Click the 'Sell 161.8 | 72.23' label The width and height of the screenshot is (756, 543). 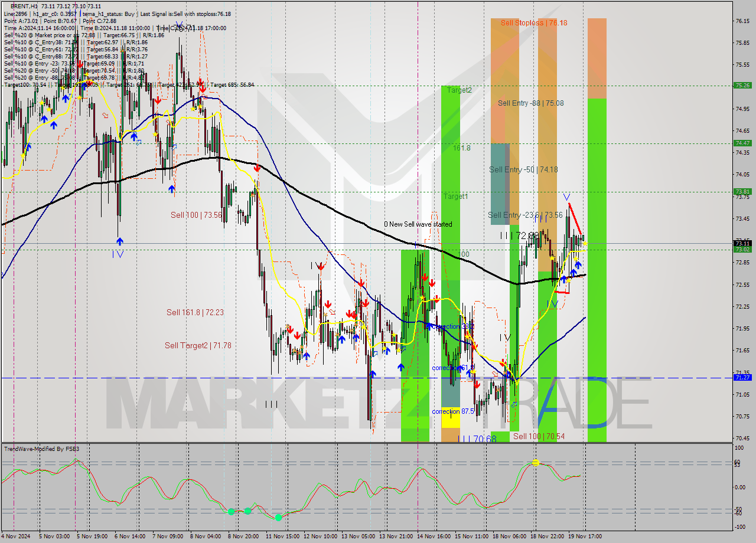pos(195,313)
